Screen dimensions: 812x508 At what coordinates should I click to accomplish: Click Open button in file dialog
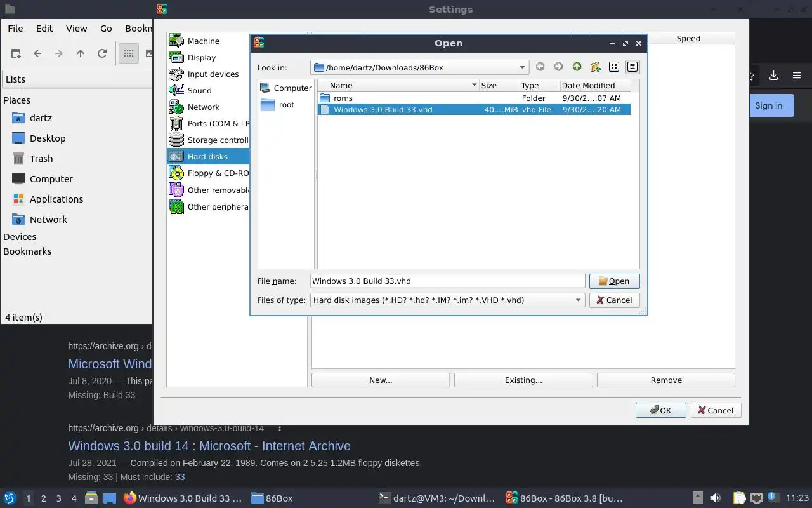click(x=614, y=281)
